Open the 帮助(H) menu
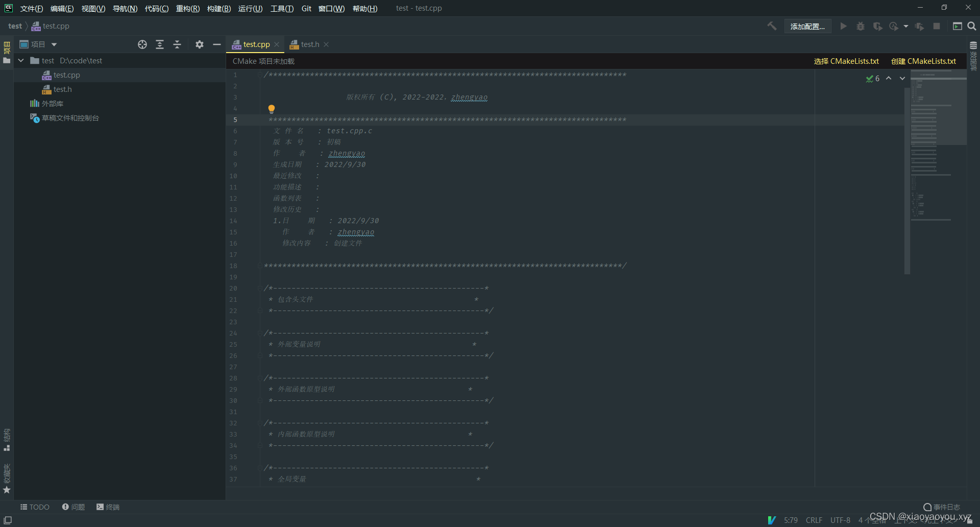980x527 pixels. (365, 9)
